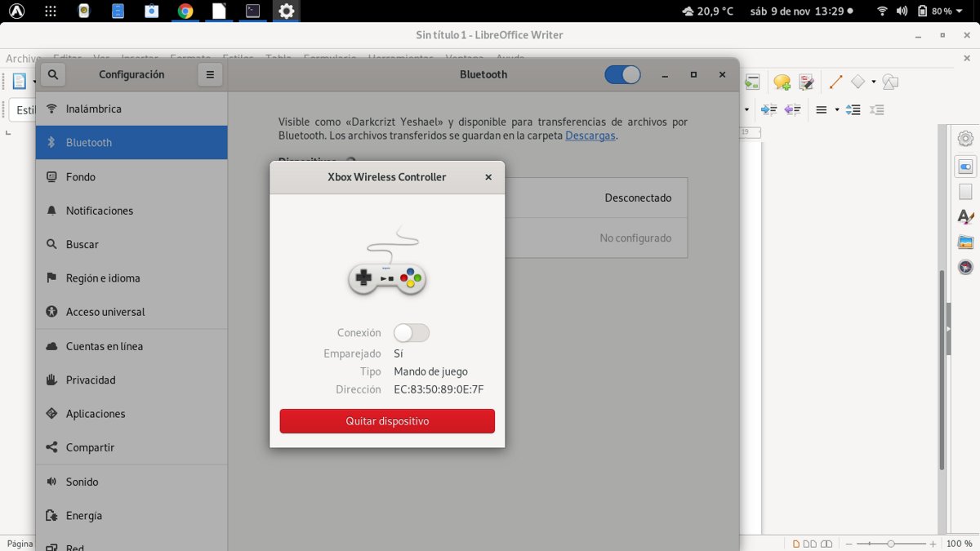The height and width of the screenshot is (551, 980).
Task: Click the share icon beside Compartir
Action: (x=52, y=447)
